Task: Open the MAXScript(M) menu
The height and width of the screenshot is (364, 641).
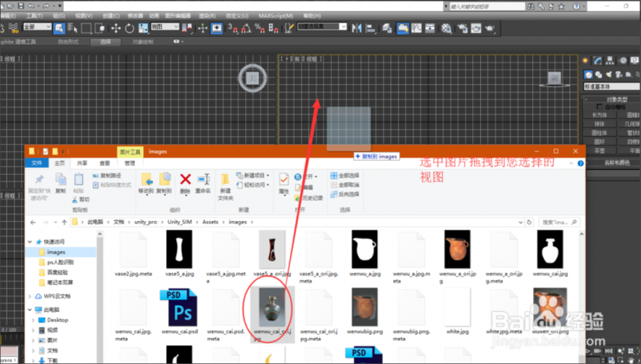Action: coord(276,16)
